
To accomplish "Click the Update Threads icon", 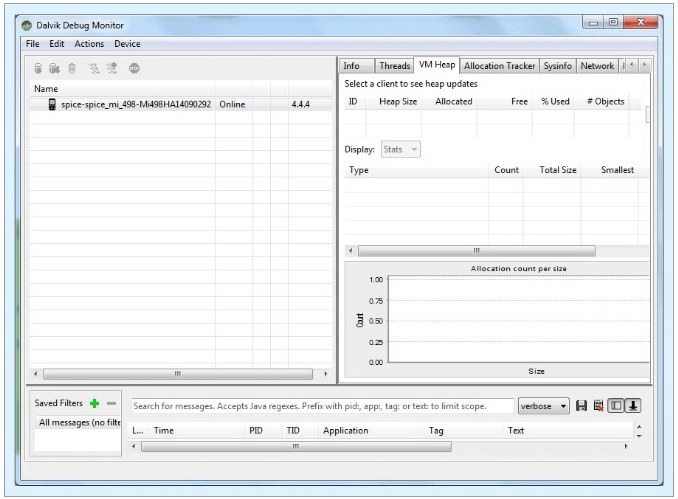I will pyautogui.click(x=94, y=68).
